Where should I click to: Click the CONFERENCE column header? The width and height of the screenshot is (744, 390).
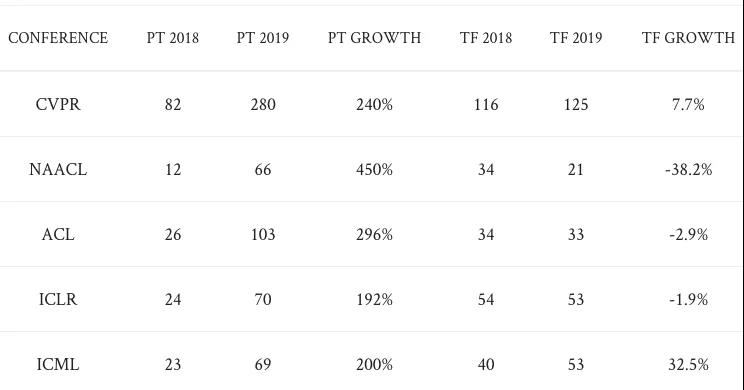coord(58,37)
